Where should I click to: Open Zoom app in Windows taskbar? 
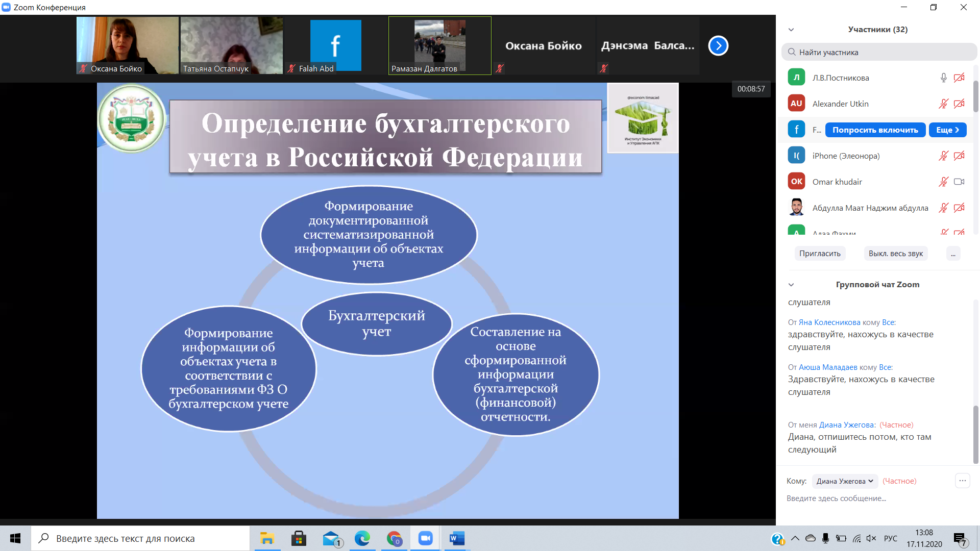click(x=425, y=538)
